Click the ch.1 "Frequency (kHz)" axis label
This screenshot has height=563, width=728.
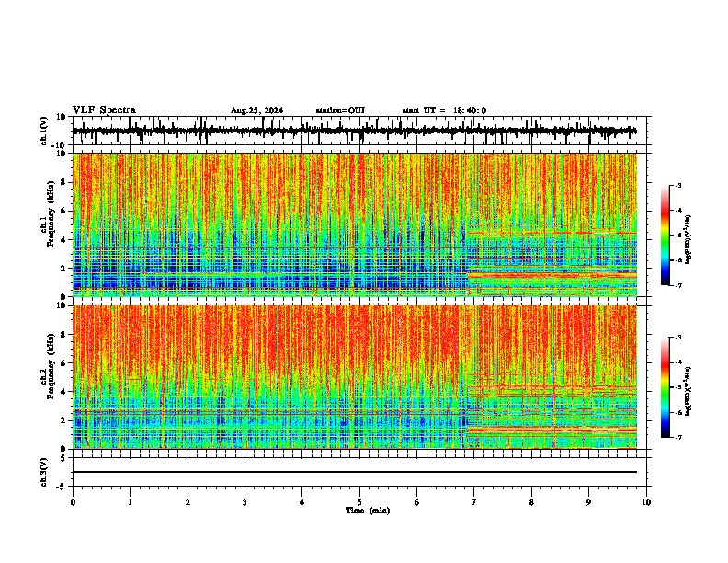click(x=51, y=214)
